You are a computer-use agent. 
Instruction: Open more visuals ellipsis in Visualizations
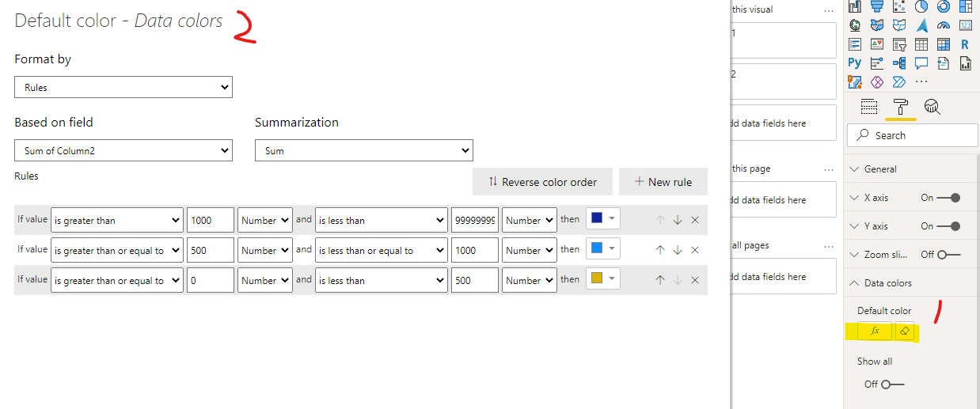pos(921,81)
